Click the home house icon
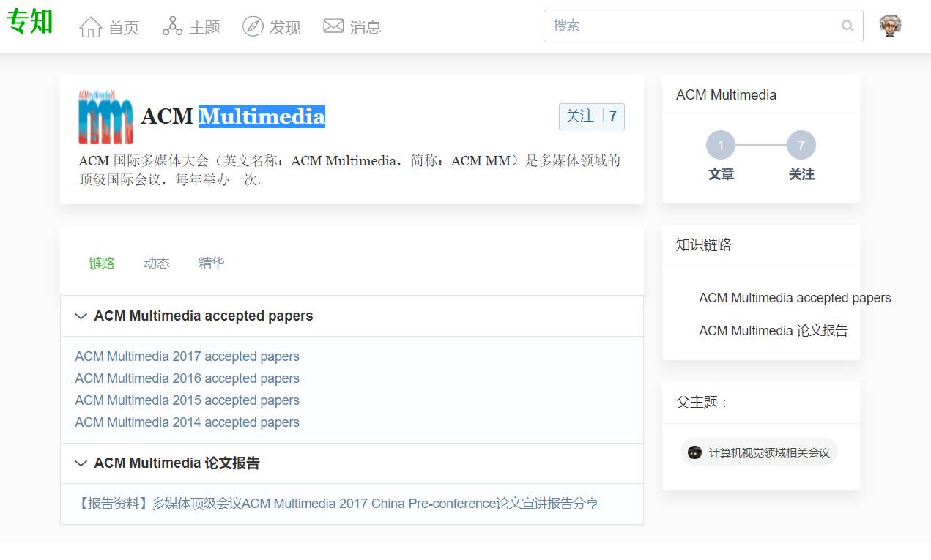 point(91,27)
